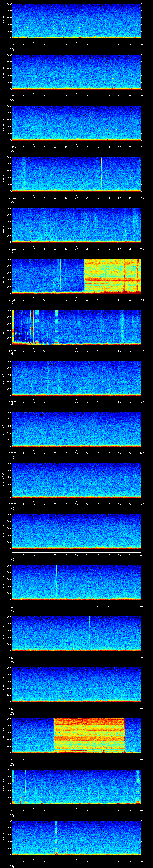Image resolution: width=153 pixels, height=868 pixels.
Task: Click the Frequency (Hz) axis label of the 9:21:00 panel
Action: click(3, 378)
